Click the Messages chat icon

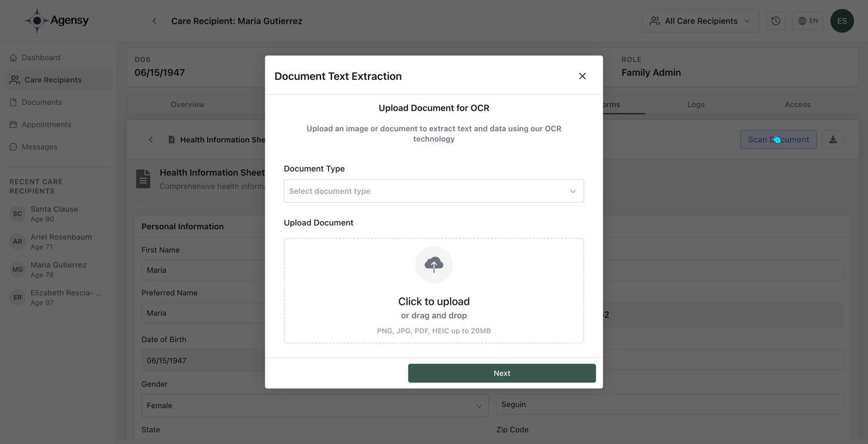pos(13,147)
